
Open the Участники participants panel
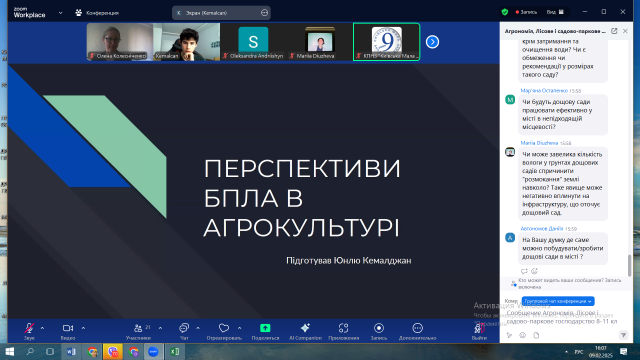138,328
